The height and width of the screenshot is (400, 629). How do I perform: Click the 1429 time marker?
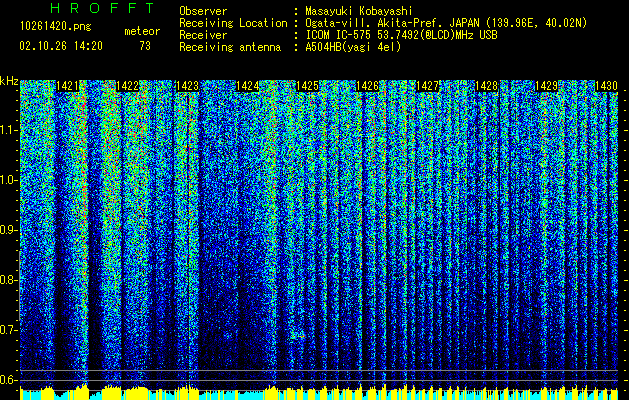click(547, 86)
